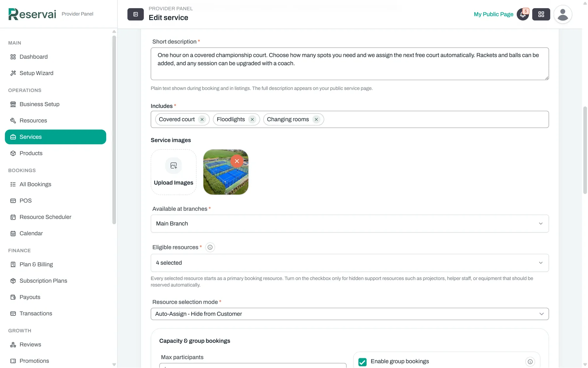Remove the Covered court tag
This screenshot has height=368, width=588.
(x=202, y=120)
